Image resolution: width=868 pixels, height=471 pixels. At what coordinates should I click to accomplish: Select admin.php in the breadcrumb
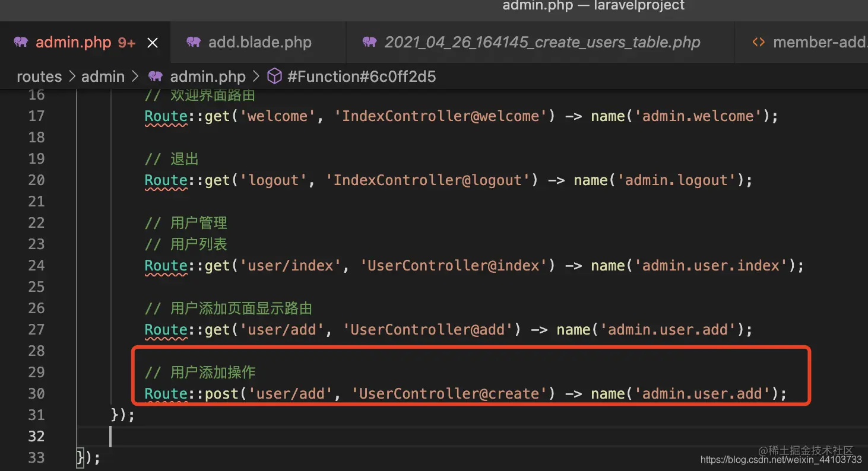208,77
